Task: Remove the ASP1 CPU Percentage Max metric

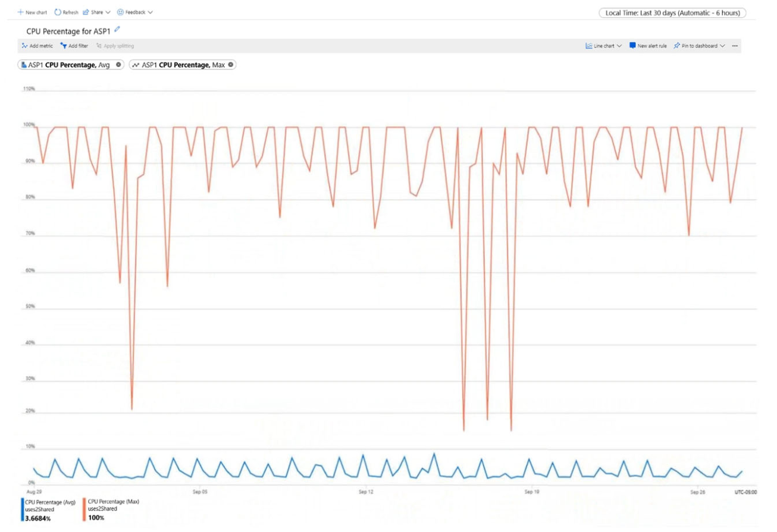Action: point(231,65)
